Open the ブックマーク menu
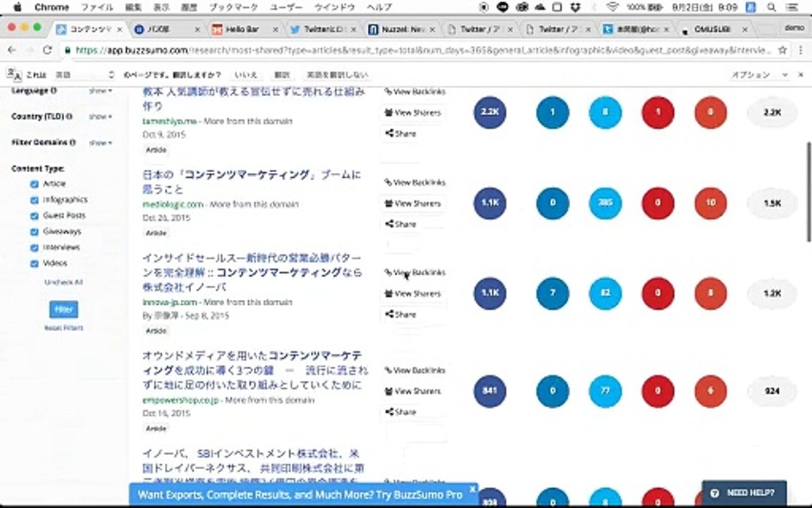Screen dimensions: 812x508 tap(233, 7)
